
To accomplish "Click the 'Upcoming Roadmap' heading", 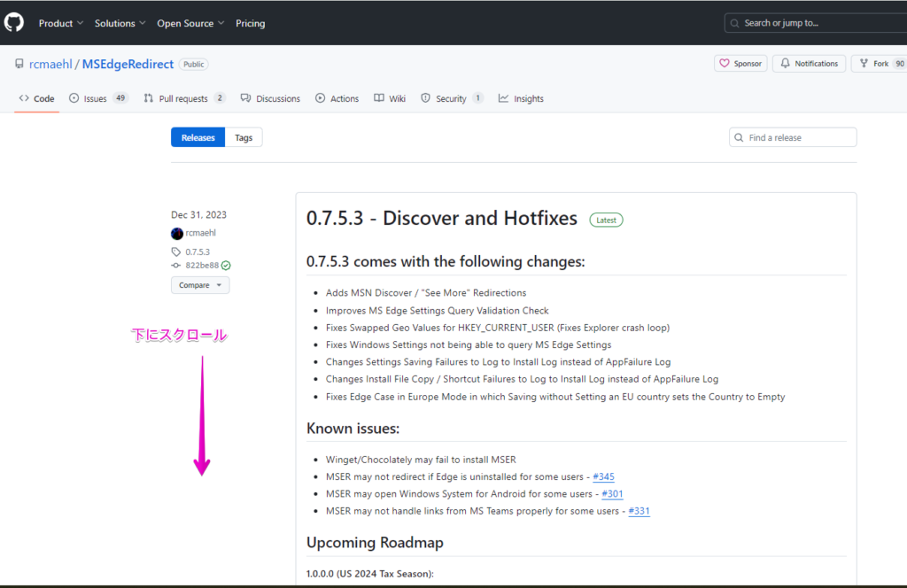I will [x=375, y=542].
